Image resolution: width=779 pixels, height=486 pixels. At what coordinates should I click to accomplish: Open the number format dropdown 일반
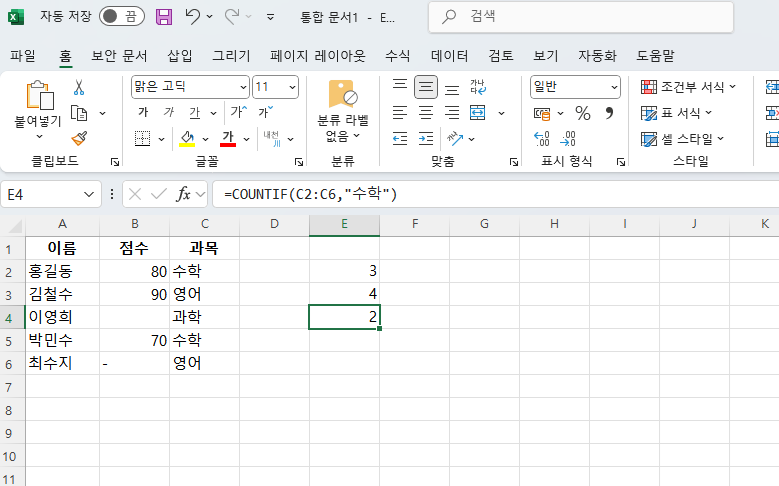614,87
